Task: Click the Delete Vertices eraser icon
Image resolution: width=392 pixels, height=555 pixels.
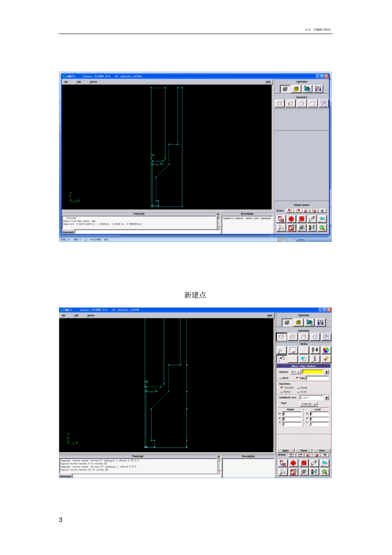Action: pyautogui.click(x=326, y=359)
